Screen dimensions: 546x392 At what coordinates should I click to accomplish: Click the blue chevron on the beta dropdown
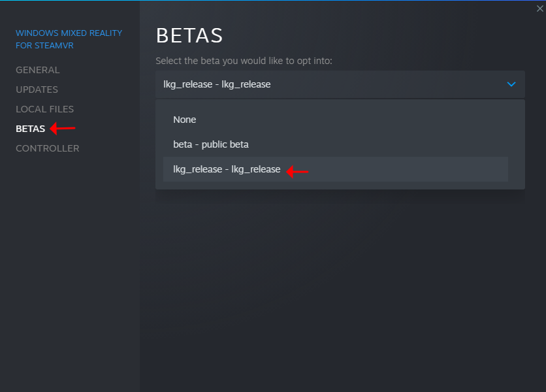point(511,84)
